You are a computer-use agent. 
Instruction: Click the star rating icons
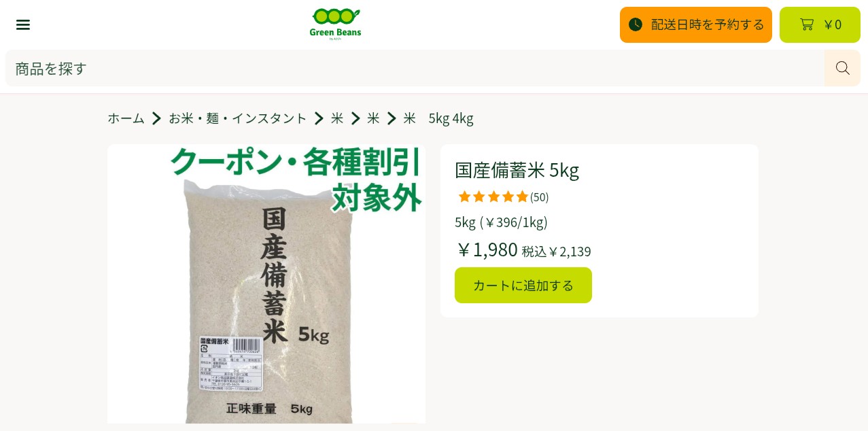(493, 197)
